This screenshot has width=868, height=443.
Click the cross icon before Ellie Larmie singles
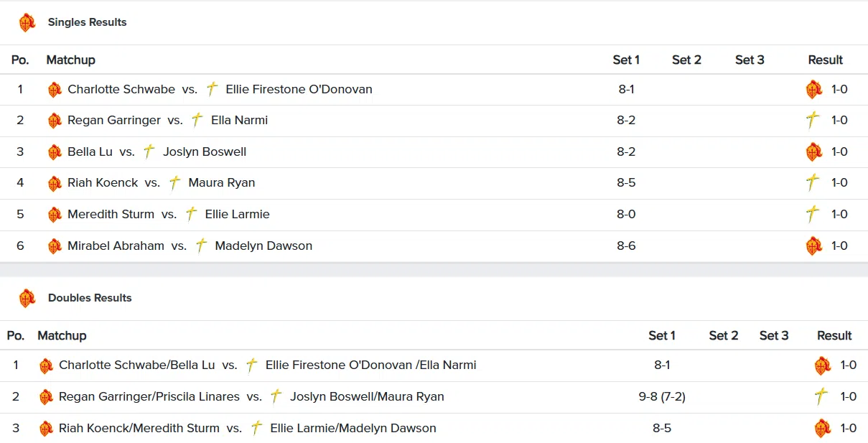tap(191, 214)
